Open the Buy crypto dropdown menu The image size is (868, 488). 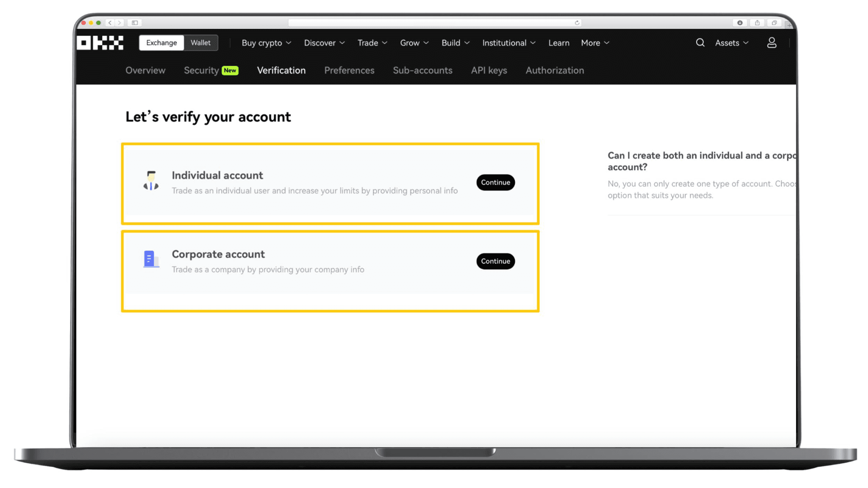click(x=266, y=43)
